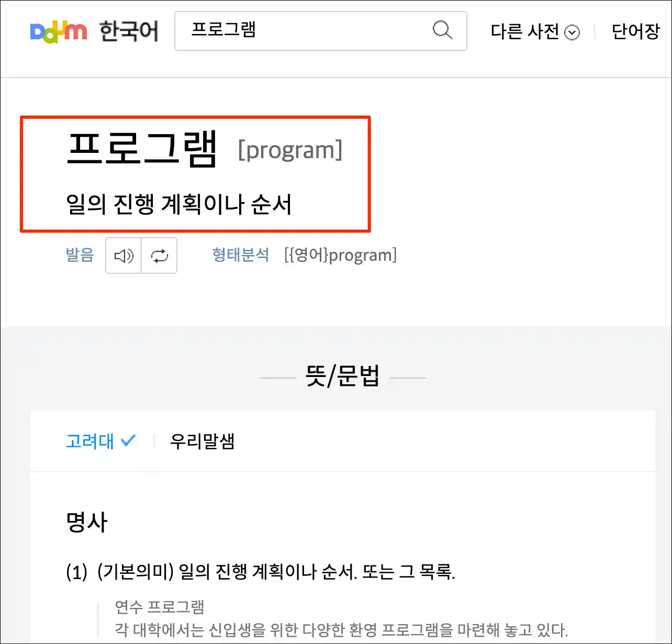Play pronunciation with the speaker icon
672x644 pixels.
pos(124,256)
